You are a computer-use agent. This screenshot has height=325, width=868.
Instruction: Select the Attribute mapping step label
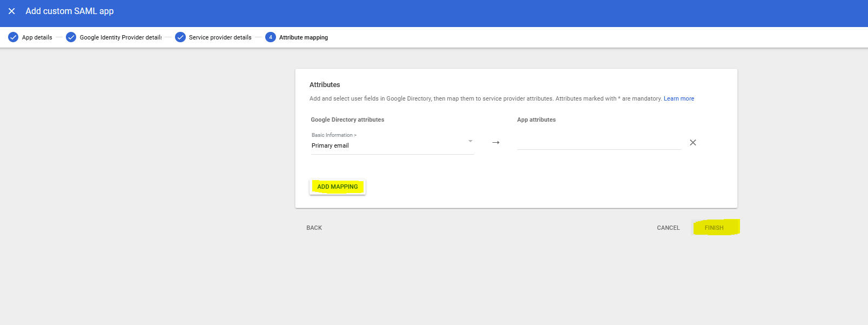pyautogui.click(x=303, y=38)
